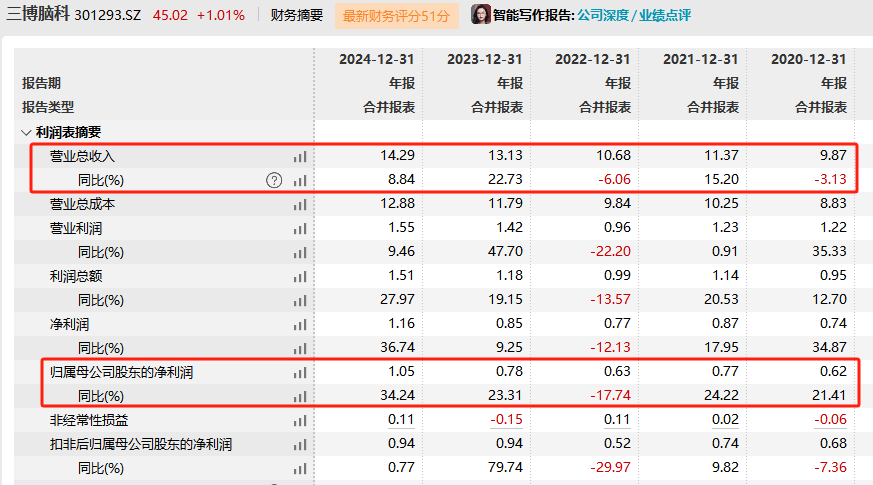The width and height of the screenshot is (873, 485).
Task: Click chart icon beside 营业总收入 row
Action: pos(300,157)
